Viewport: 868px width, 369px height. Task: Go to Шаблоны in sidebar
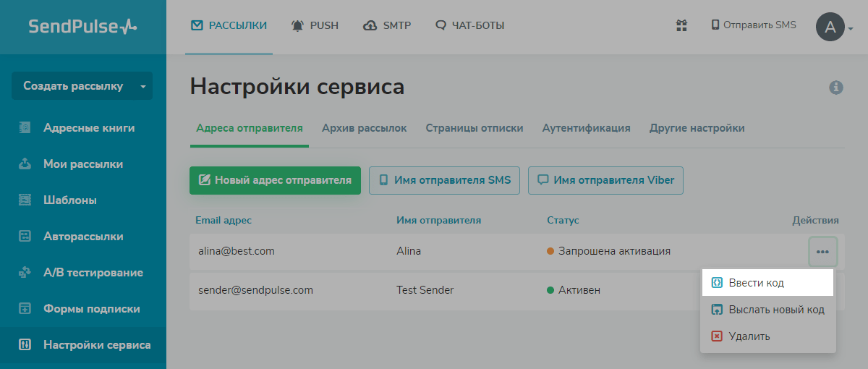click(70, 200)
